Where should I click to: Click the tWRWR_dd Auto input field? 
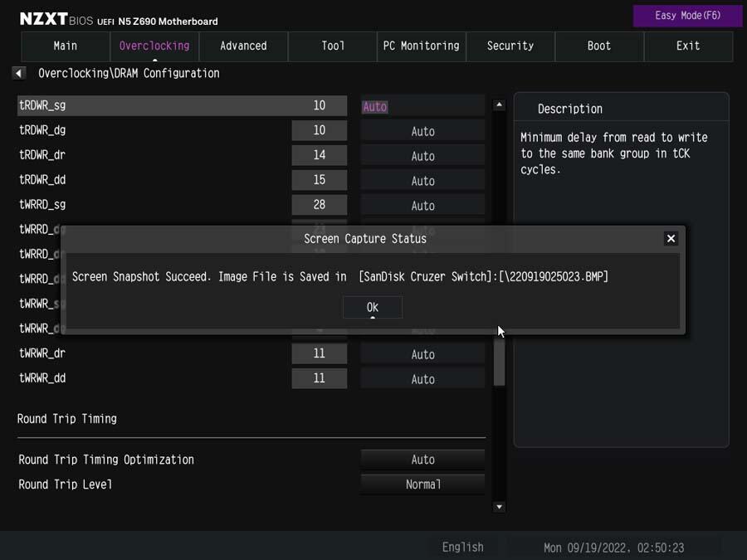click(422, 379)
